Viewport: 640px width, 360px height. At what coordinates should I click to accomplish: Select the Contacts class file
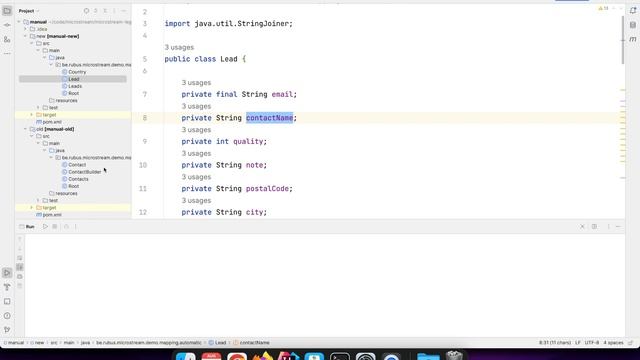pos(75,179)
